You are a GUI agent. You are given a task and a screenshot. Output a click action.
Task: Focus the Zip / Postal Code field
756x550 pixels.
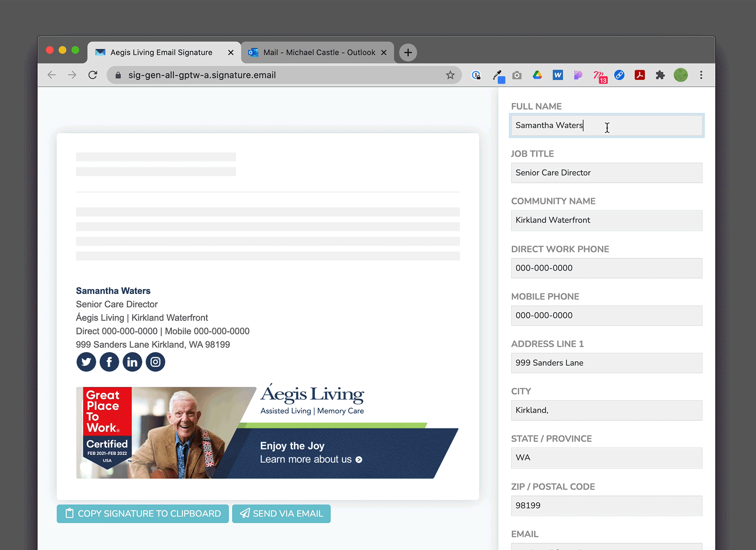tap(607, 506)
